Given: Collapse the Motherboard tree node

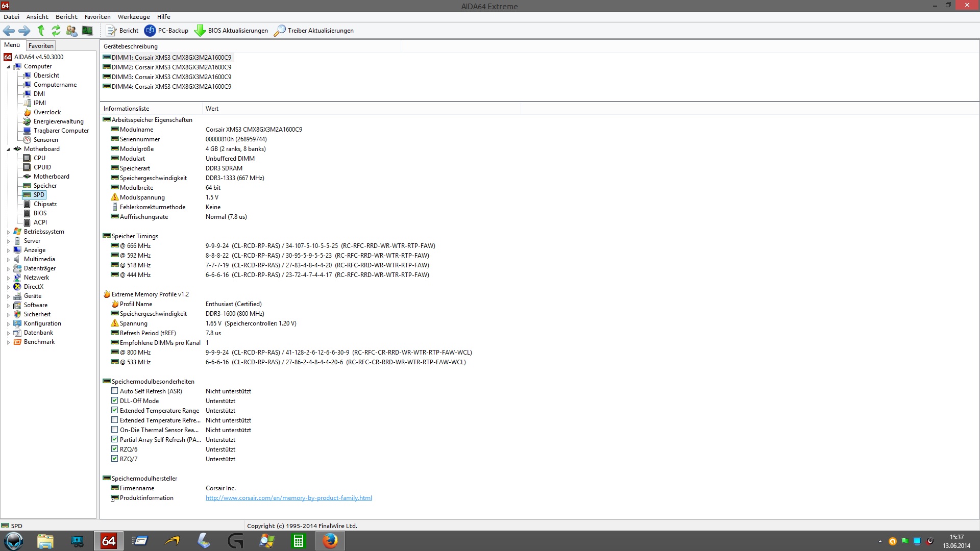Looking at the screenshot, I should point(8,149).
